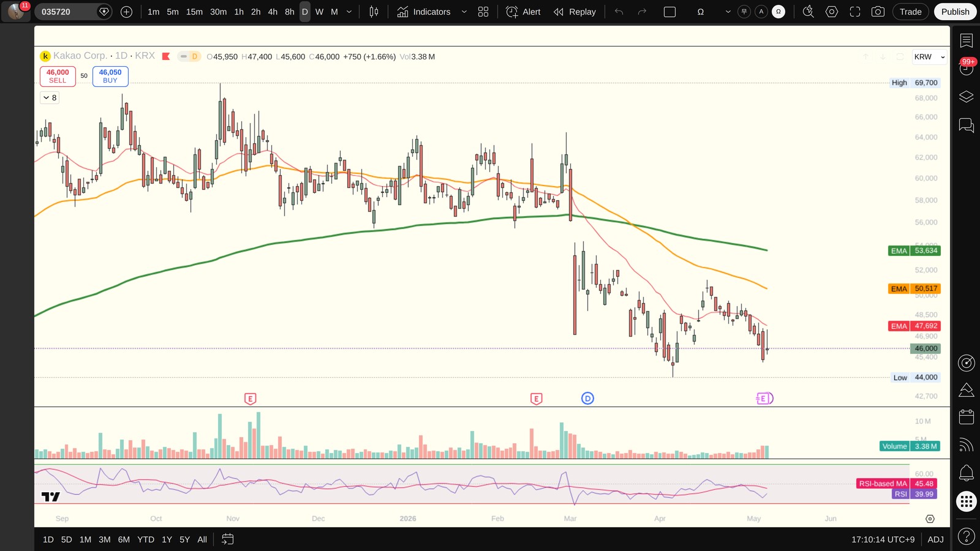This screenshot has width=980, height=551.
Task: Open chart settings hexagon icon
Action: tap(831, 12)
